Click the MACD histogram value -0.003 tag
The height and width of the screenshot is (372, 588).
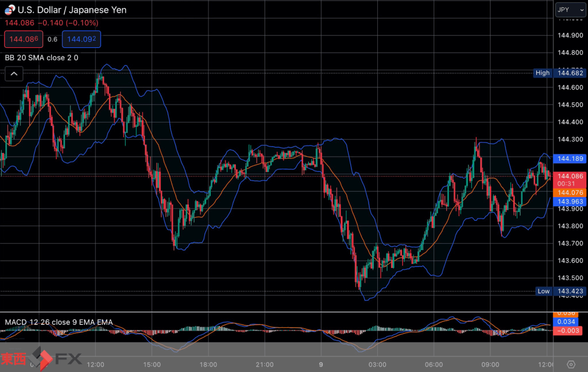pyautogui.click(x=568, y=331)
